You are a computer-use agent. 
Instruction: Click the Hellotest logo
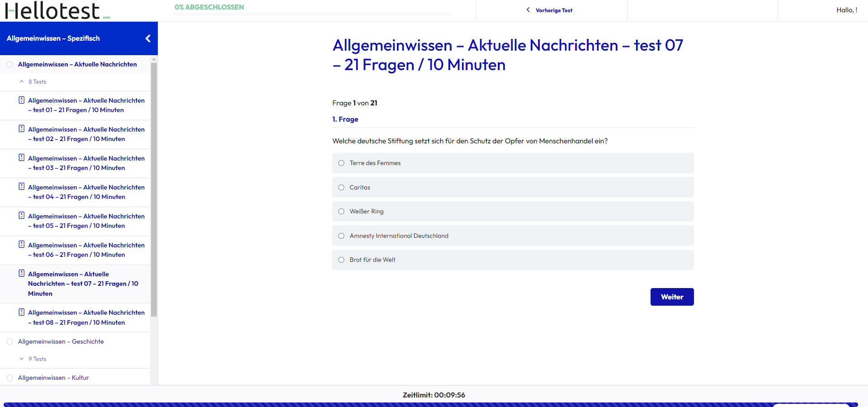pos(57,11)
